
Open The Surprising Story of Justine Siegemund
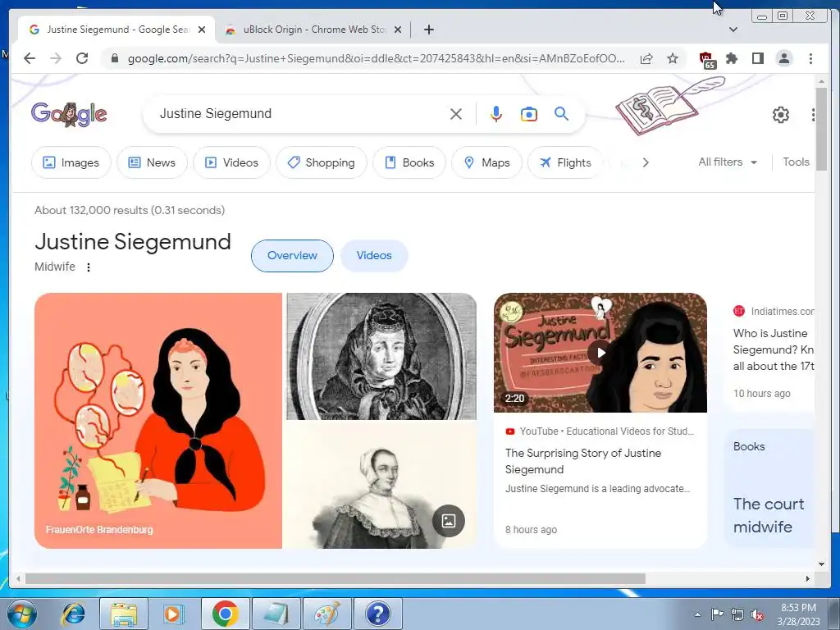[x=583, y=461]
